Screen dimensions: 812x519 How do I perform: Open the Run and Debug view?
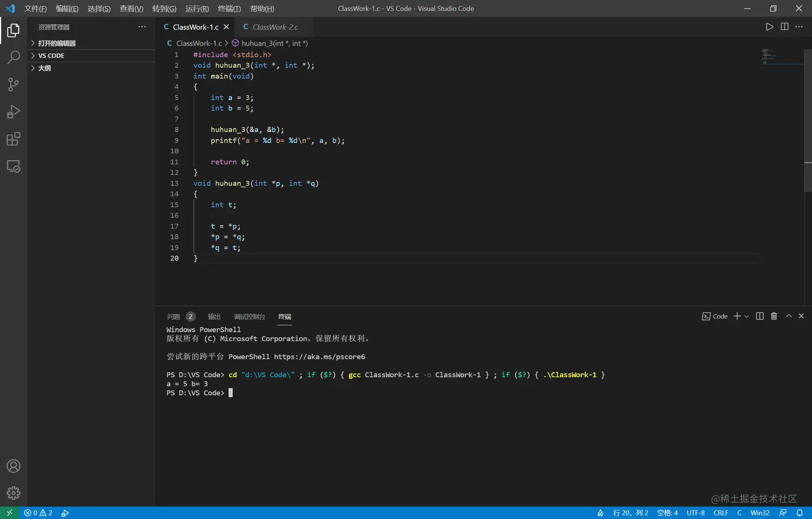point(13,112)
